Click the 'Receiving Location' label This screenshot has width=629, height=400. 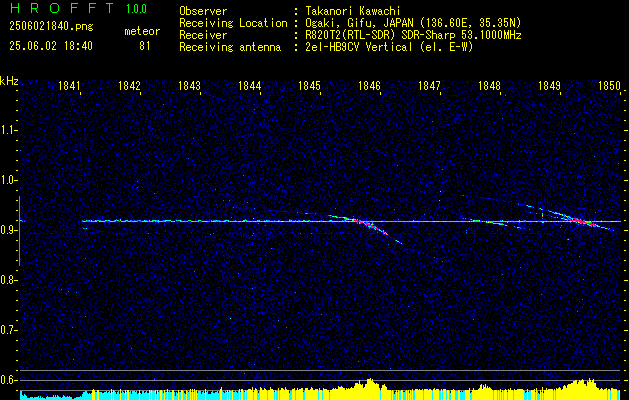pyautogui.click(x=233, y=23)
